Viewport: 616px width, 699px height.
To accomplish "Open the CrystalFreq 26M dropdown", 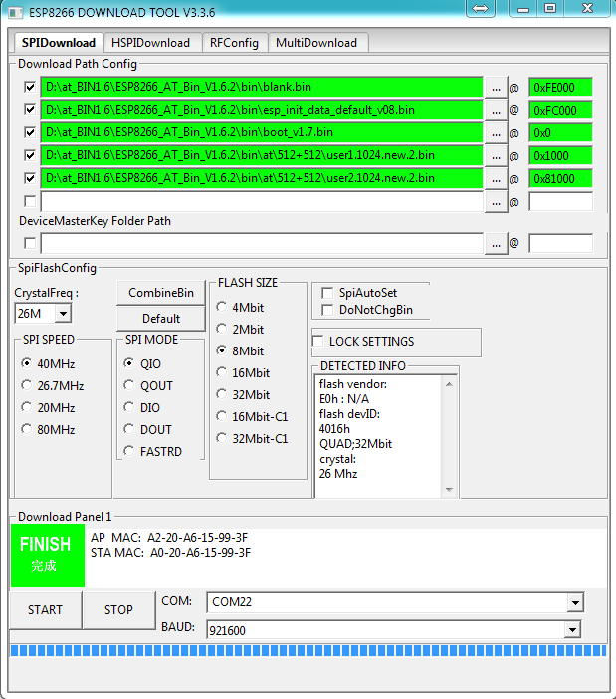I will click(x=63, y=314).
